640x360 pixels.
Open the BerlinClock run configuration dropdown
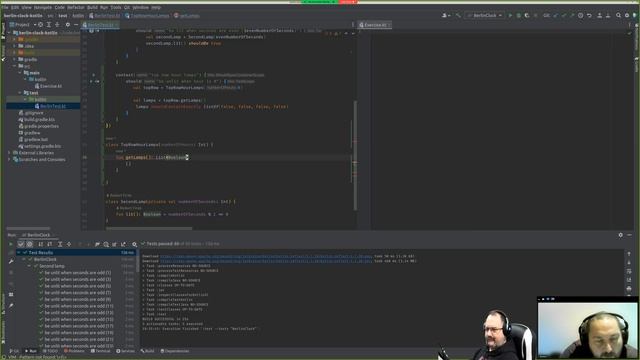485,16
